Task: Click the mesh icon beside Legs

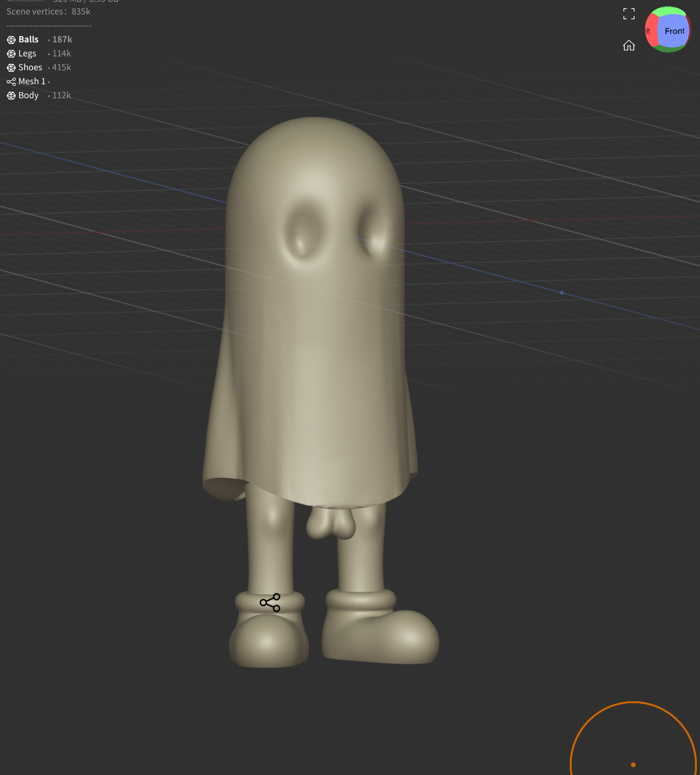Action: tap(11, 54)
